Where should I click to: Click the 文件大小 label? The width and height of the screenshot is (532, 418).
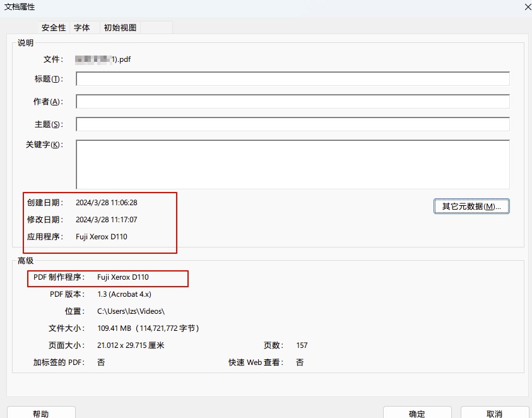click(66, 328)
